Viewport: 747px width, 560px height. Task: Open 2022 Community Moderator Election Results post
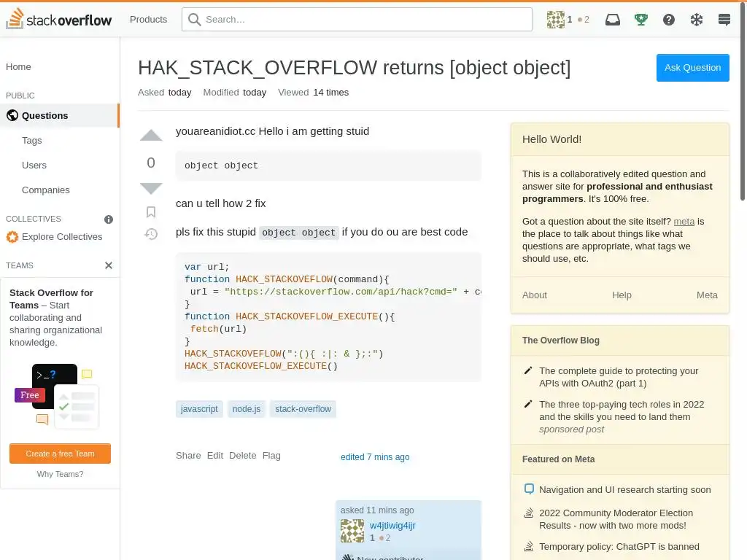(616, 519)
